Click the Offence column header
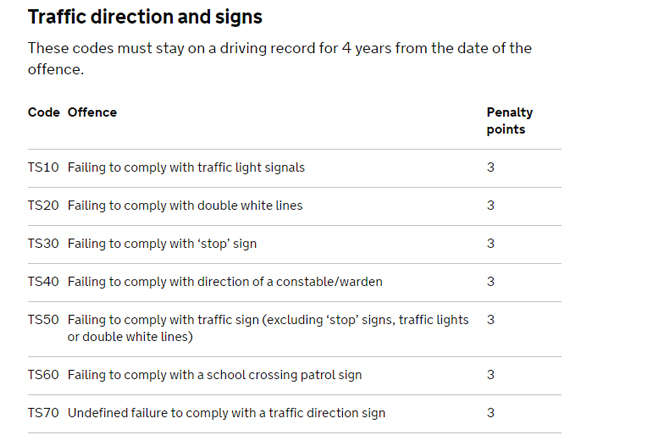This screenshot has height=440, width=660. point(92,112)
